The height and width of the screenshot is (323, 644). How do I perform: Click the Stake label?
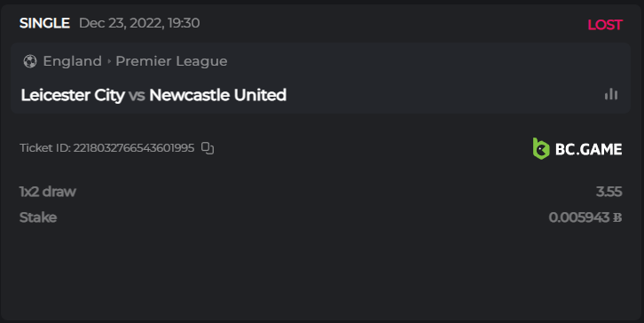click(x=38, y=217)
